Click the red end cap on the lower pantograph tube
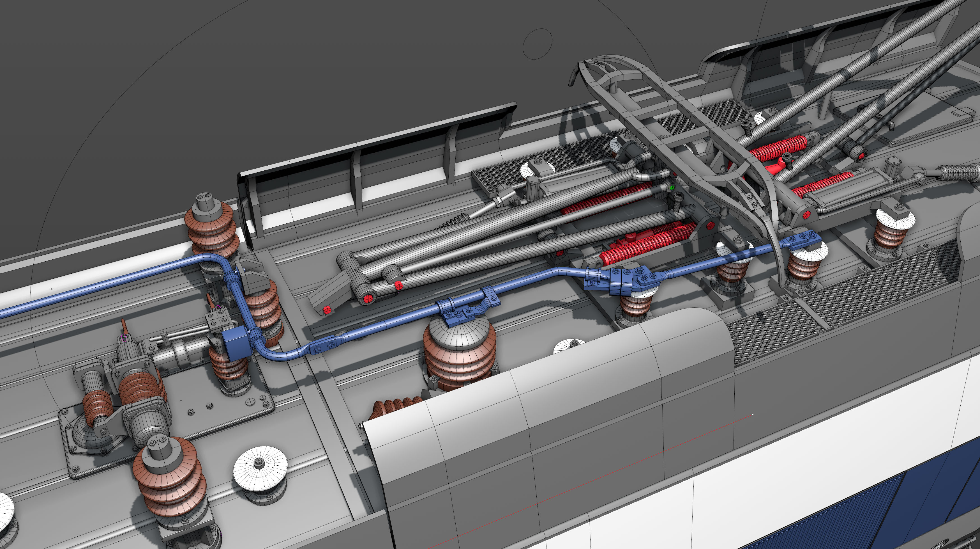The image size is (980, 549). coord(368,299)
